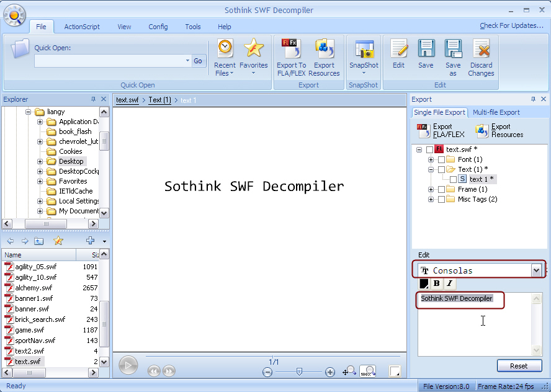Open the View ribbon tab
Image resolution: width=551 pixels, height=392 pixels.
(x=124, y=27)
